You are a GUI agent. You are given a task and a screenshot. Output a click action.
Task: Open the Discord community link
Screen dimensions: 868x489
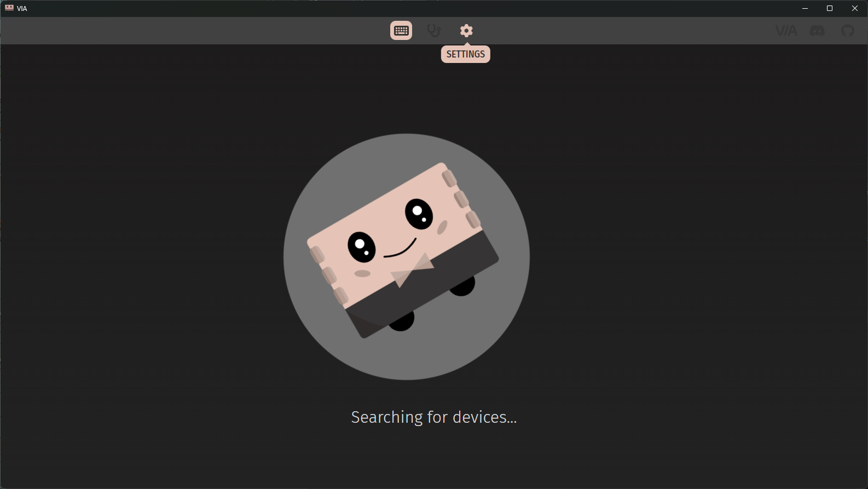(x=817, y=31)
